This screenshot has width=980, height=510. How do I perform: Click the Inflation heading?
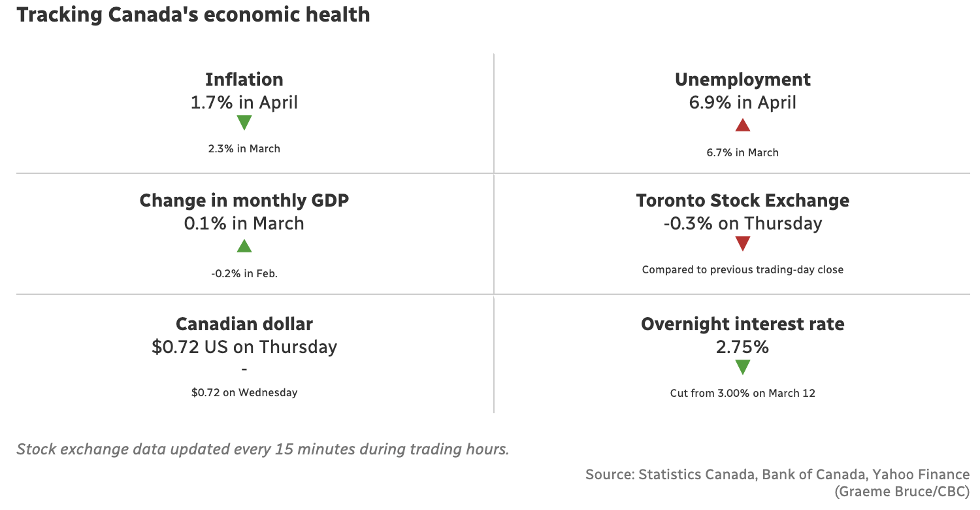click(244, 80)
